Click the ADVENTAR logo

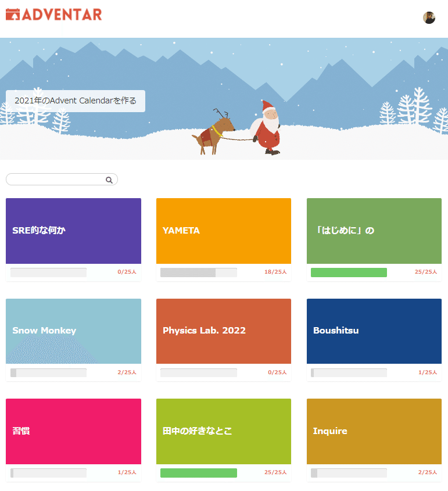click(54, 15)
